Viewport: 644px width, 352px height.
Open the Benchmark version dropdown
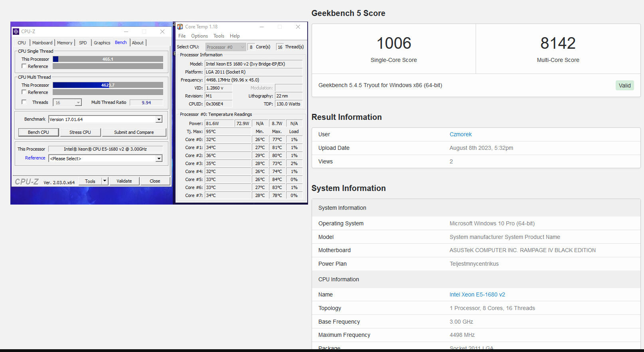pyautogui.click(x=105, y=119)
